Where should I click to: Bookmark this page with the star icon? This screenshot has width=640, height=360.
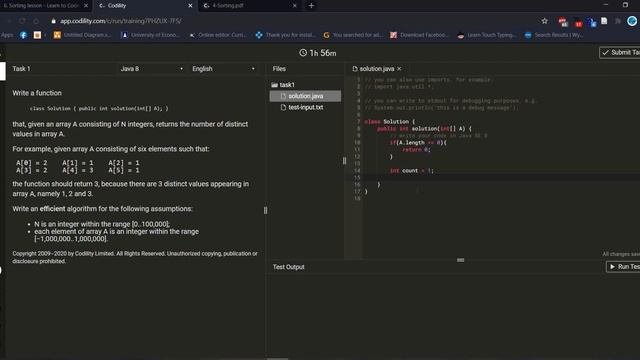[x=544, y=21]
